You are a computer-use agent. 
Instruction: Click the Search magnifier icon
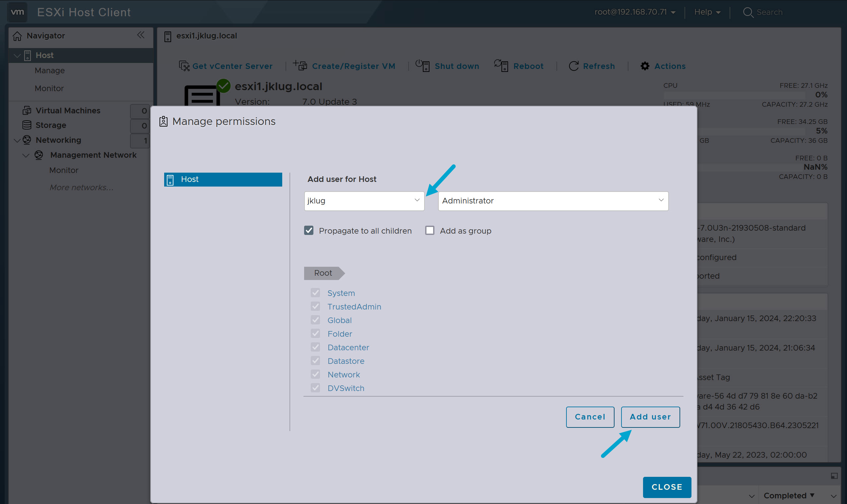click(748, 12)
